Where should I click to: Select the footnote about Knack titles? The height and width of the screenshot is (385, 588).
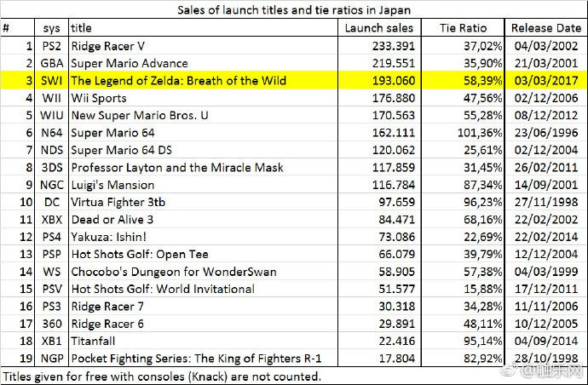pos(162,376)
